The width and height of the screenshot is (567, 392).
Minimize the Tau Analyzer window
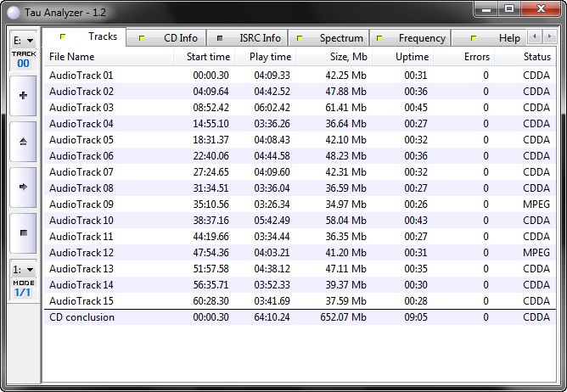486,9
